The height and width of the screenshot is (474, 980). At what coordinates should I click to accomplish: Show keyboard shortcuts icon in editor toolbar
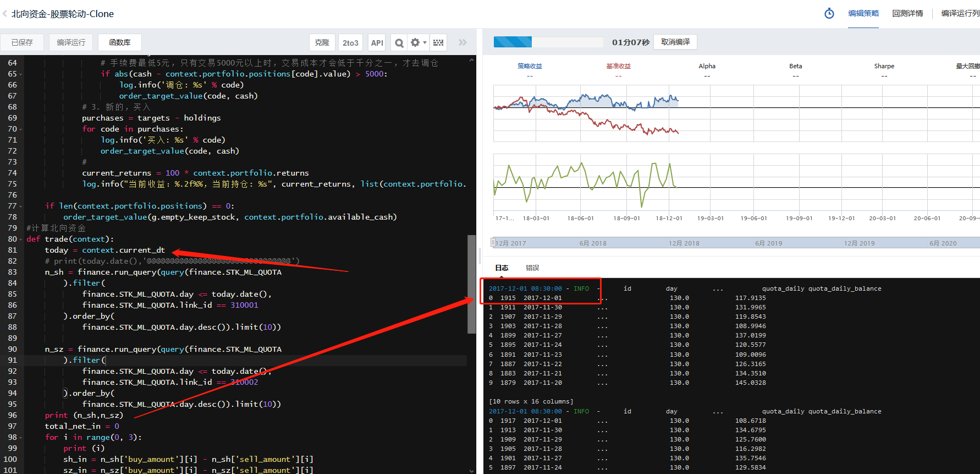[x=438, y=42]
